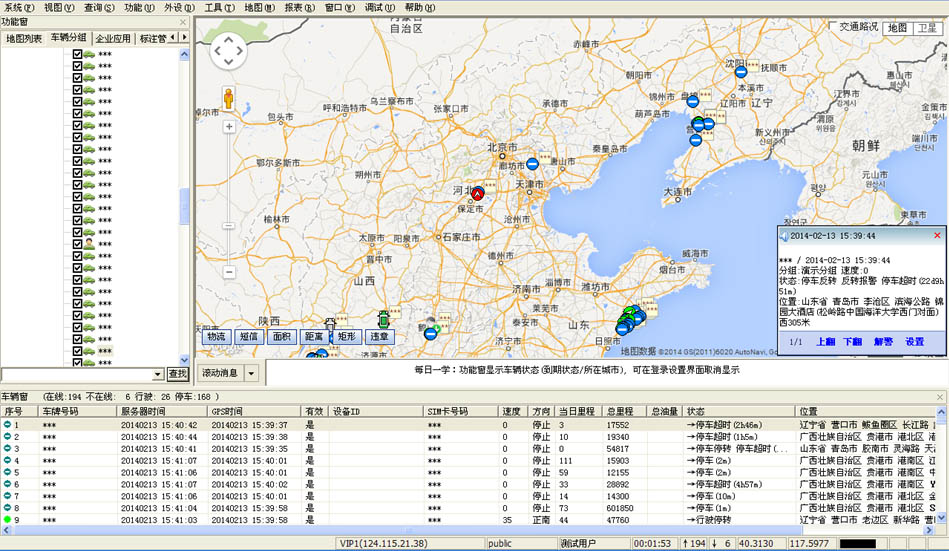Toggle the checkbox next to the person icon
Screen dimensions: 949x551
(x=78, y=242)
